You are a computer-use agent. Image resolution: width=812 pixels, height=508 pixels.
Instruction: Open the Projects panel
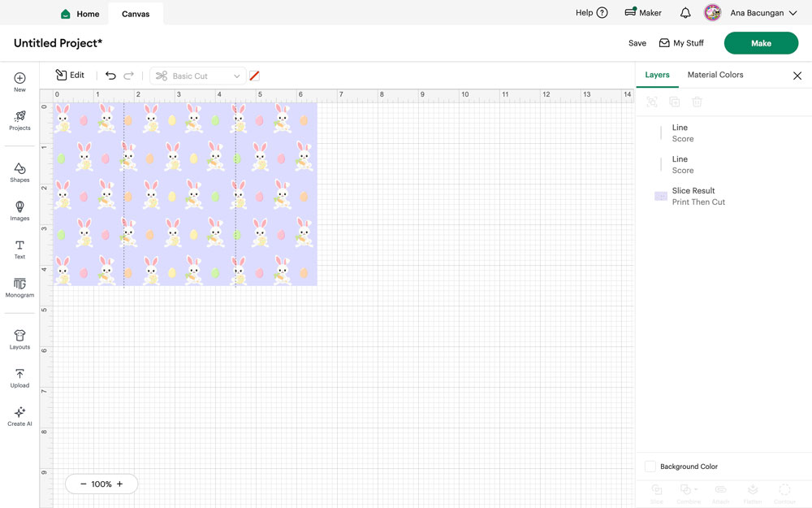[19, 120]
